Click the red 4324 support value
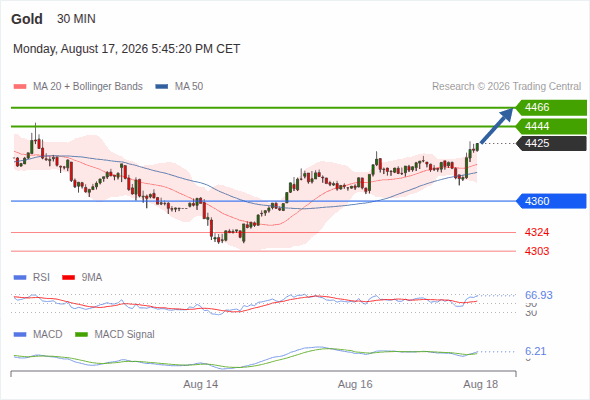590x400 pixels. (x=537, y=233)
